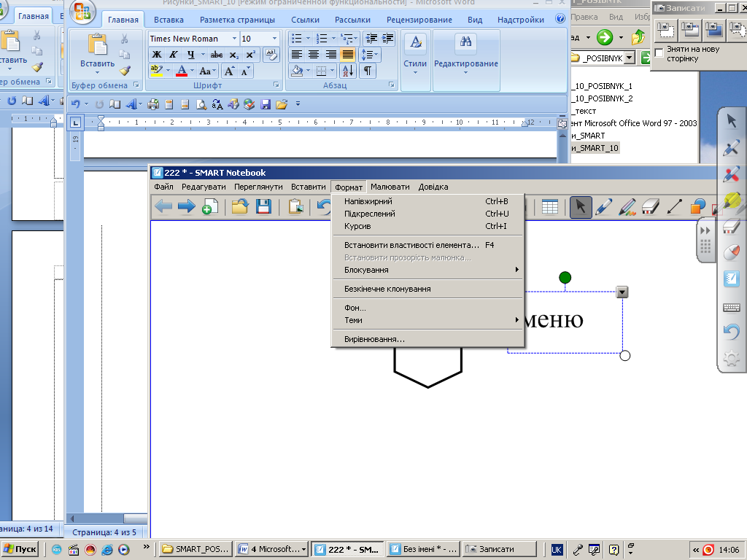Click the paragraph shading paint bucket in Word
The width and height of the screenshot is (747, 560).
tap(297, 71)
